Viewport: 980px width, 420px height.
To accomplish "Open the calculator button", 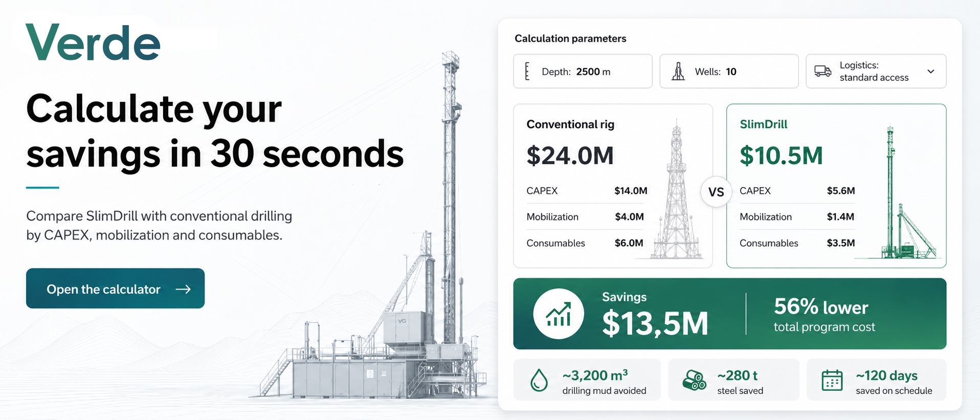I will 115,289.
